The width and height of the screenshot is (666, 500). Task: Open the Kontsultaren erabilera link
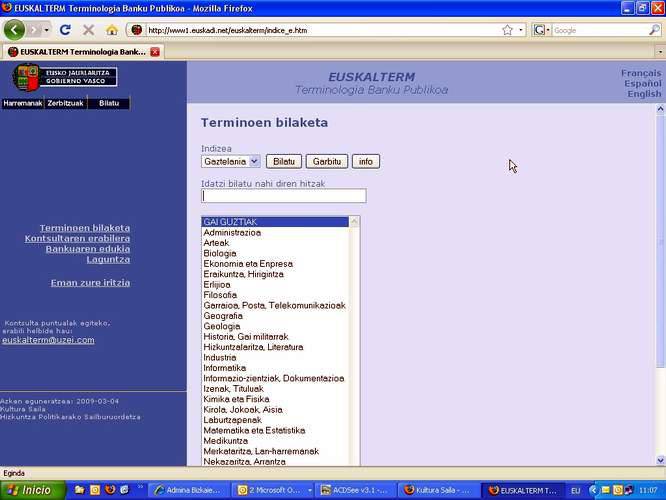(77, 239)
